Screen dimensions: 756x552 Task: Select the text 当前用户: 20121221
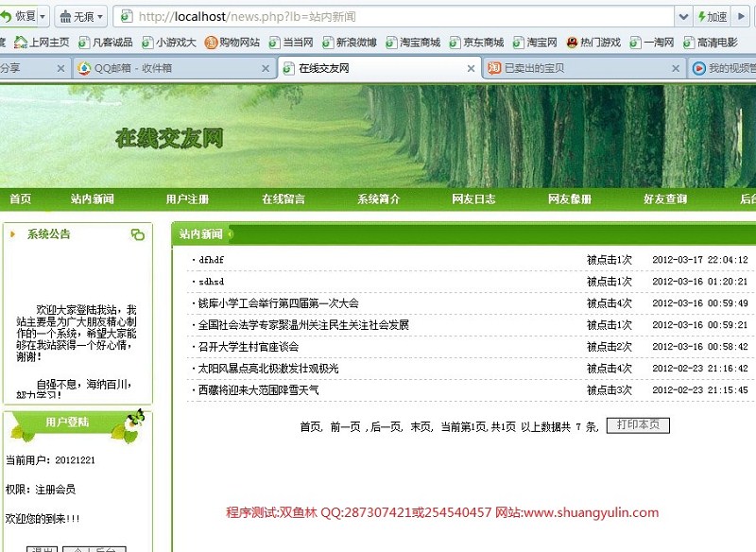pyautogui.click(x=50, y=460)
